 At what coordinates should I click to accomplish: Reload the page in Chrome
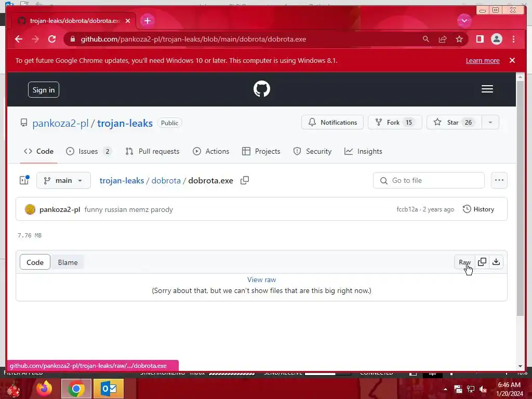coord(52,39)
